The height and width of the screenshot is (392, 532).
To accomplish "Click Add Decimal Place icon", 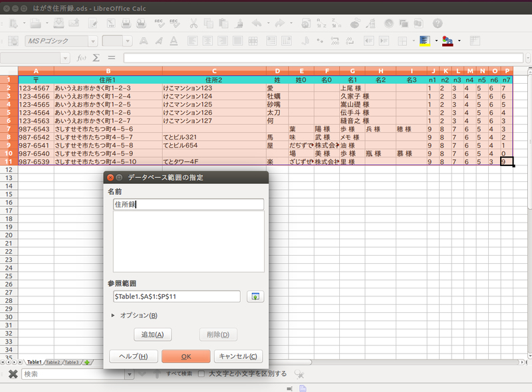I will (x=335, y=41).
